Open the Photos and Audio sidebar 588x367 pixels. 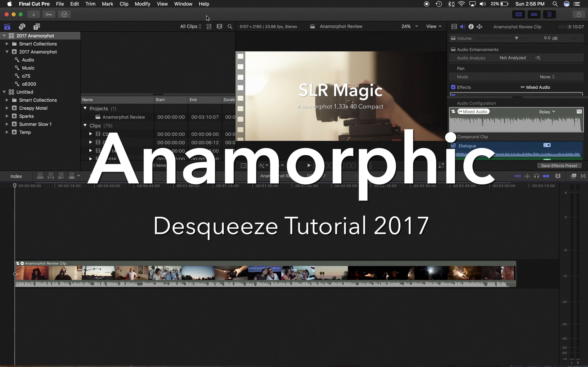pyautogui.click(x=22, y=26)
